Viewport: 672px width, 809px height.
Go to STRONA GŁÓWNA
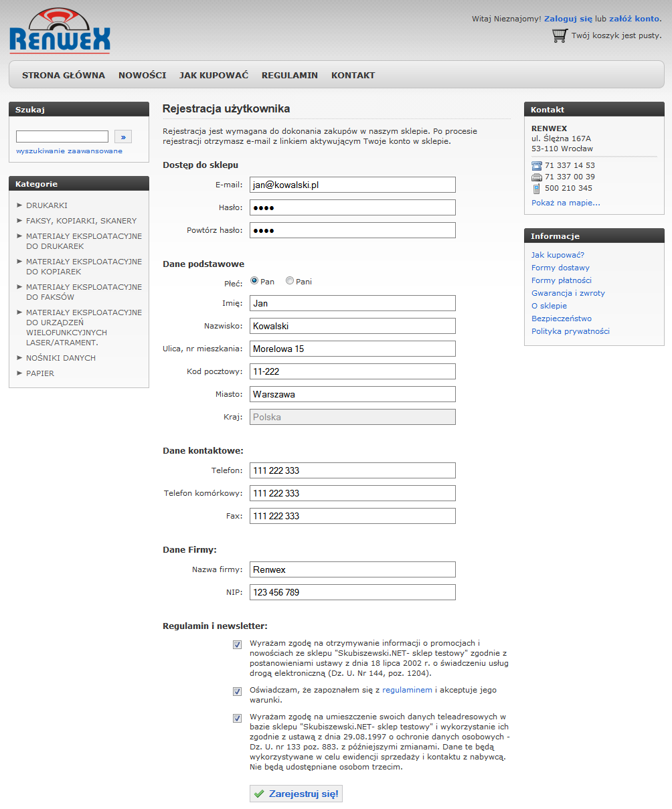[64, 76]
